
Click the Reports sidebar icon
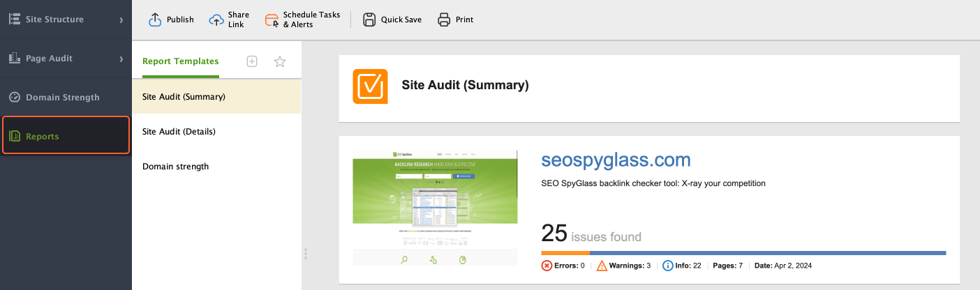15,136
